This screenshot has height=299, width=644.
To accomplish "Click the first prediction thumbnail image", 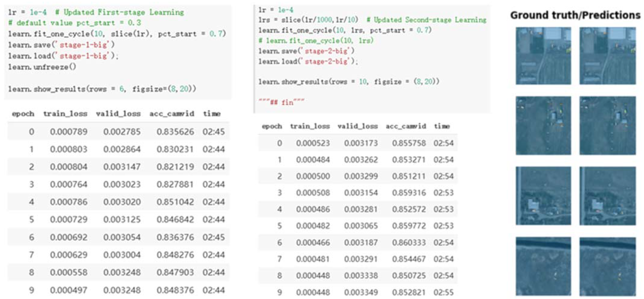I will tap(607, 56).
